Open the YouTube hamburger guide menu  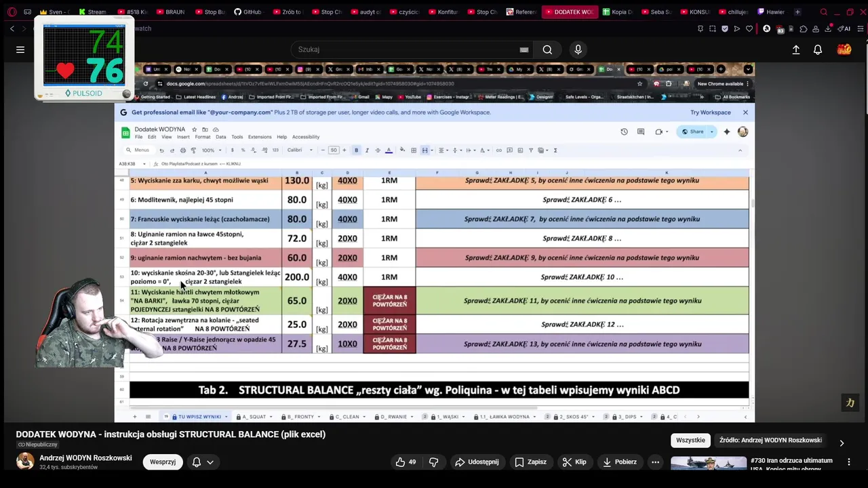click(20, 49)
